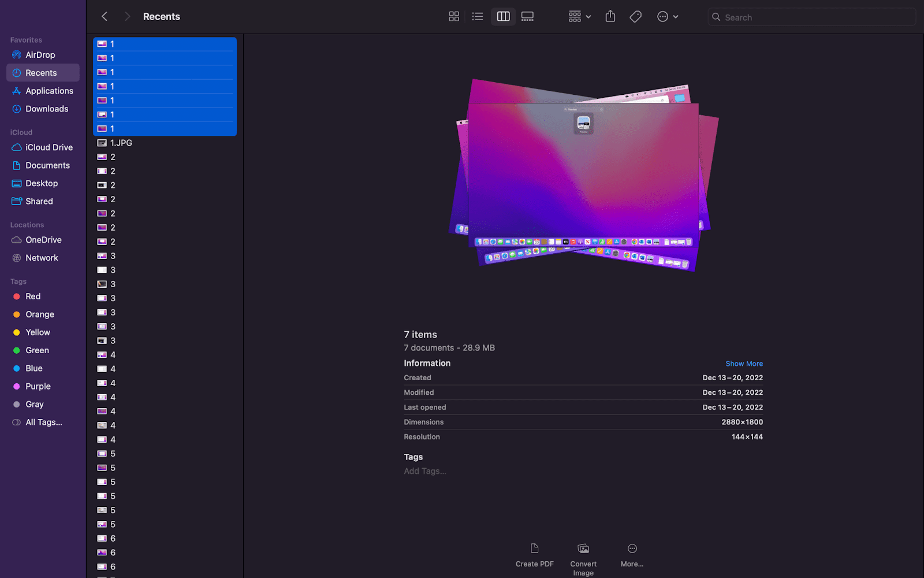Switch to list view
Image resolution: width=924 pixels, height=578 pixels.
(x=478, y=17)
